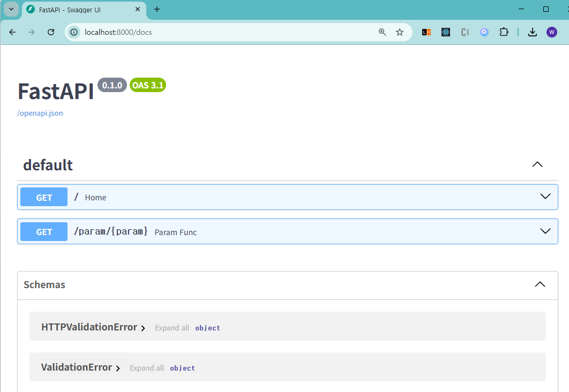This screenshot has width=569, height=392.
Task: Open the purple W profile avatar
Action: [551, 32]
